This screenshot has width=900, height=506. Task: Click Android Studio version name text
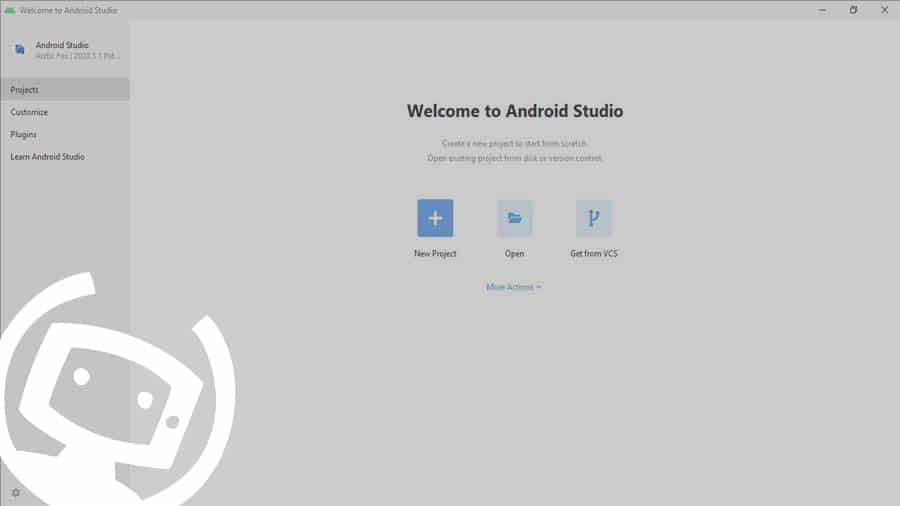tap(77, 56)
